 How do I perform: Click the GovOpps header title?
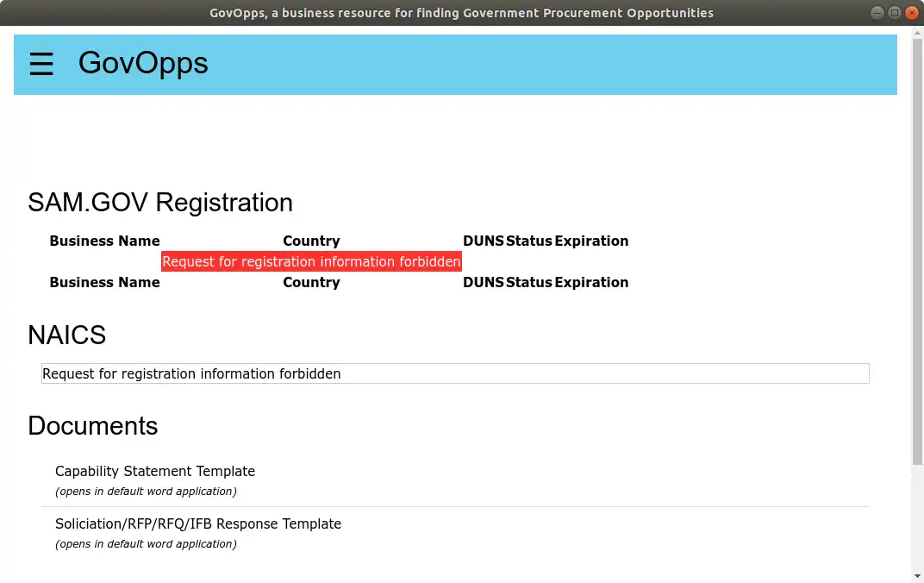coord(143,63)
